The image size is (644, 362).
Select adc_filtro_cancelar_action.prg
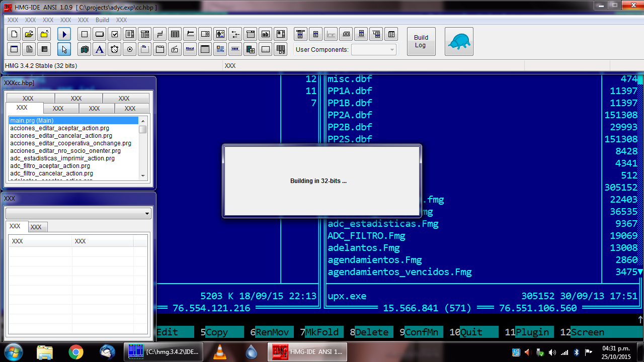73,173
